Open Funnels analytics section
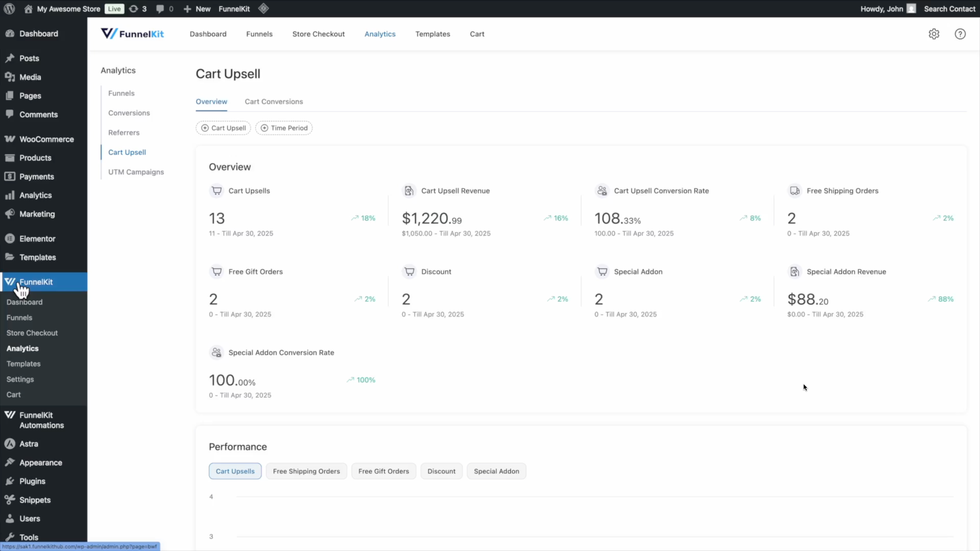Viewport: 980px width, 551px height. (x=121, y=93)
